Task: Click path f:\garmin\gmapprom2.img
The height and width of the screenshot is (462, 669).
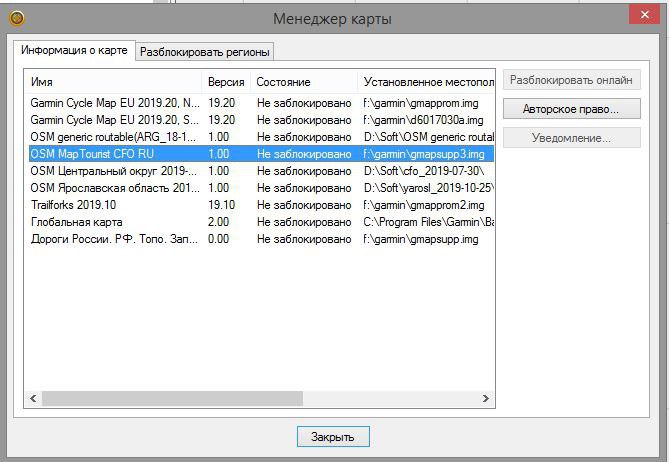Action: tap(424, 205)
